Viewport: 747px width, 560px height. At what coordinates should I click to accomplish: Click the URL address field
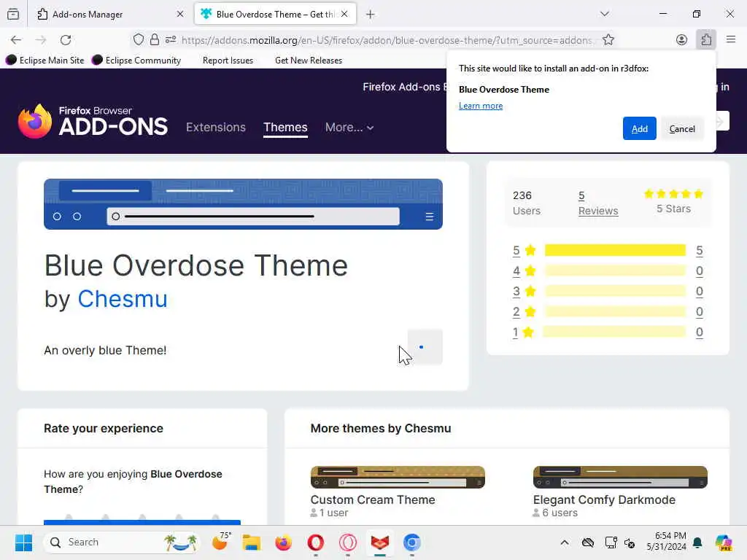387,40
